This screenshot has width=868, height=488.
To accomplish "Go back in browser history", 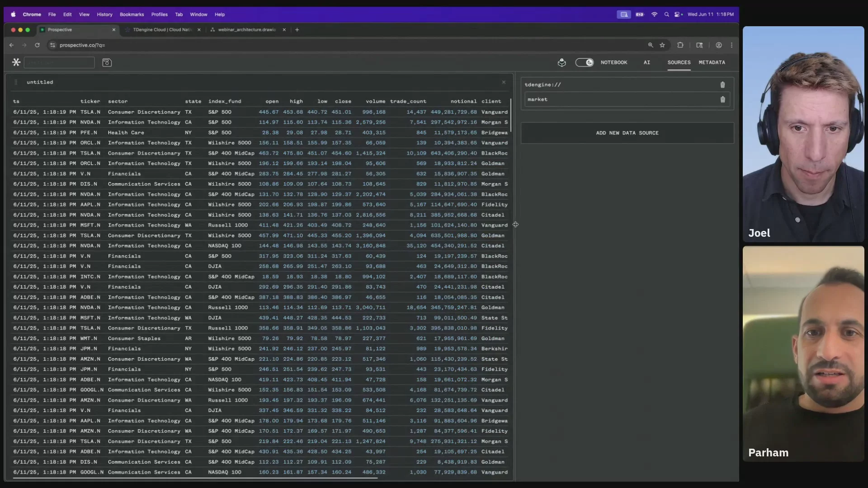I will pos(12,45).
